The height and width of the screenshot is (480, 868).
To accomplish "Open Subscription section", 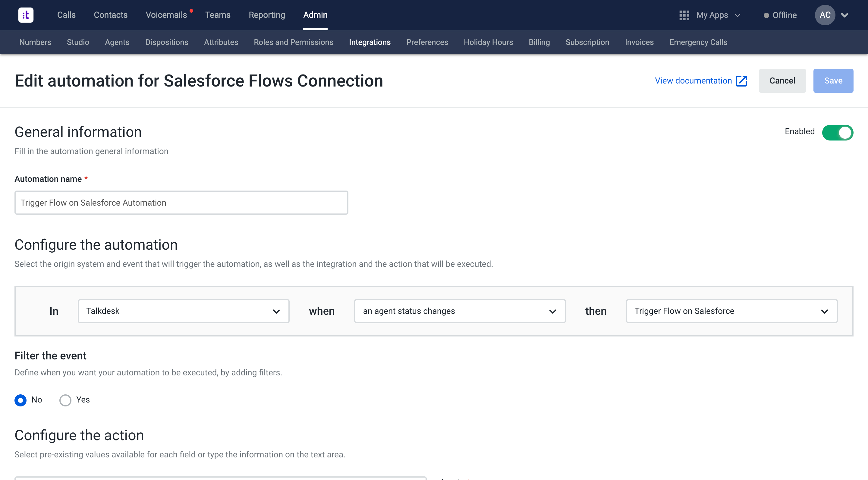I will [587, 42].
